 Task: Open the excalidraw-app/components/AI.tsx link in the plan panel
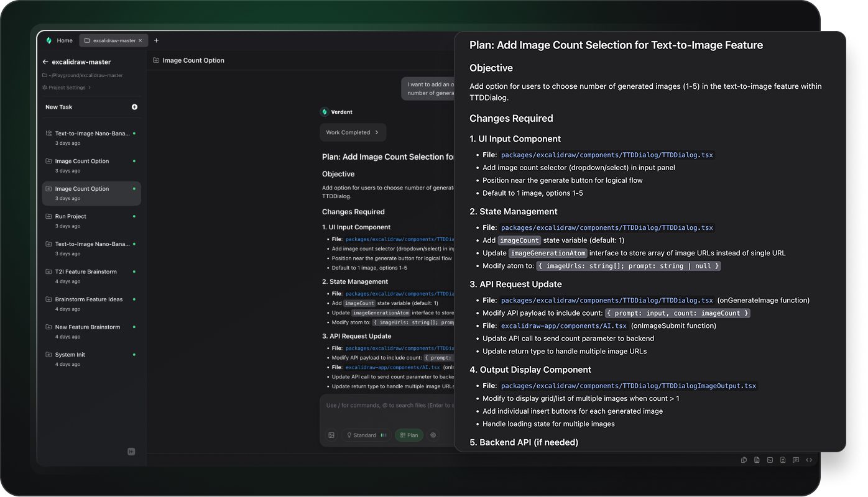click(564, 326)
